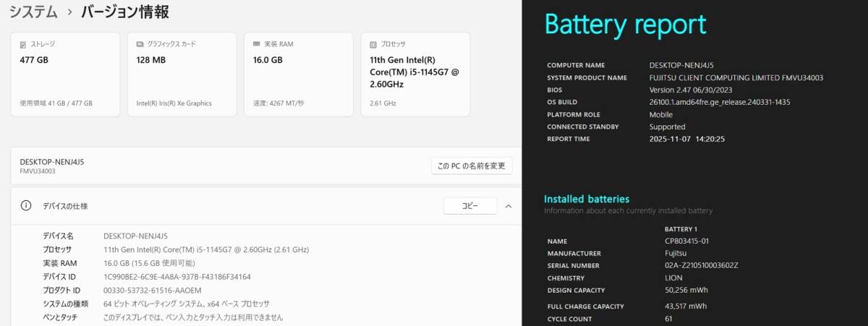Image resolution: width=868 pixels, height=326 pixels.
Task: Select the 使用領域 41 GB / 477 GB text
Action: point(56,103)
